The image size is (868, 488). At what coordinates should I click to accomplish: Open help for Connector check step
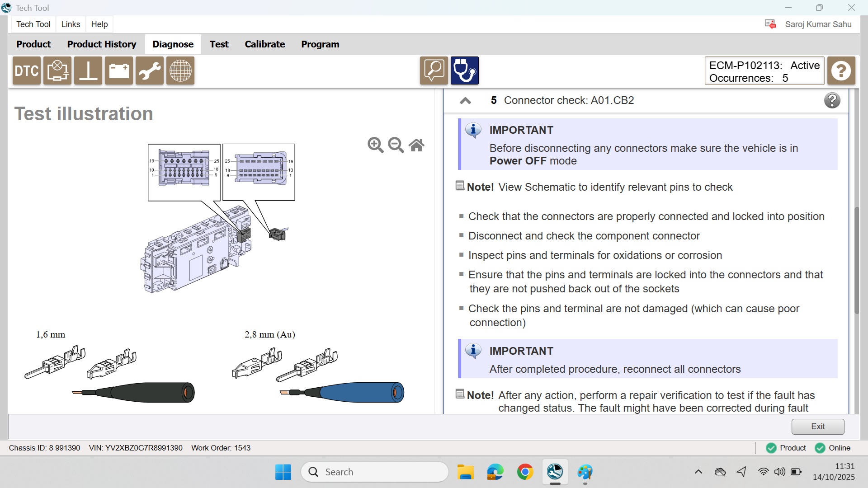(832, 100)
